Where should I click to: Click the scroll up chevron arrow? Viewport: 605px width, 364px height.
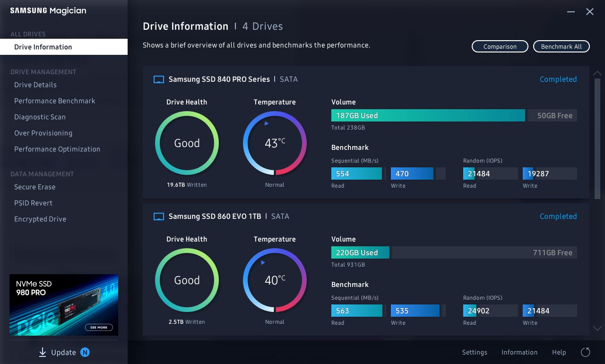tap(597, 73)
